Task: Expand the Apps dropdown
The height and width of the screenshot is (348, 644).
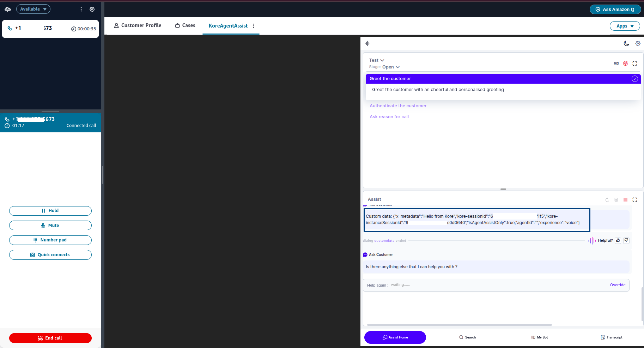Action: pyautogui.click(x=625, y=26)
